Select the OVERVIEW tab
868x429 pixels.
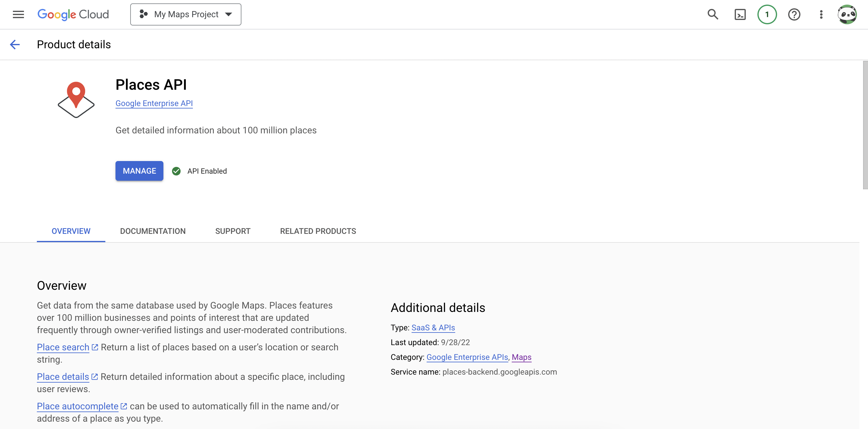tap(71, 231)
